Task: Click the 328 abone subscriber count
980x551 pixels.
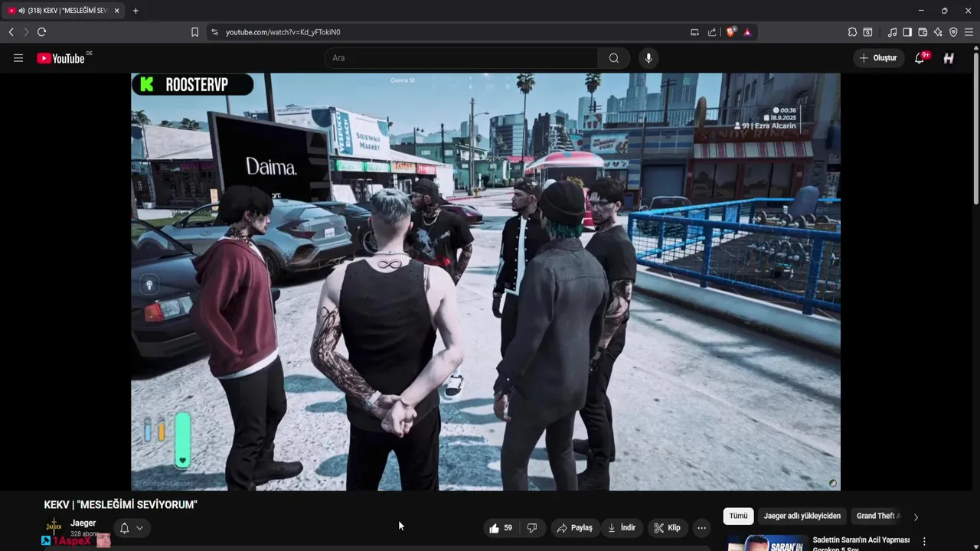Action: pyautogui.click(x=85, y=533)
